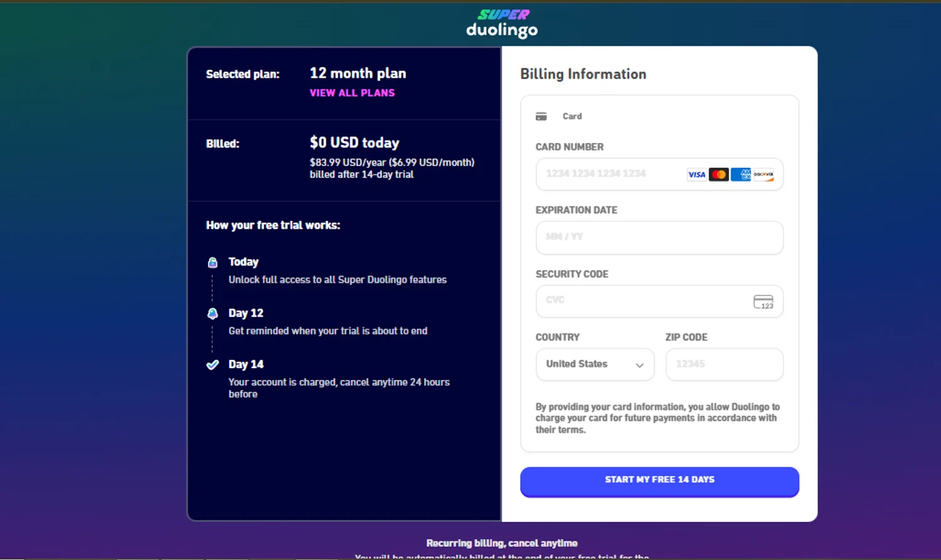
Task: Click the 'Billing Information' heading
Action: (x=583, y=74)
